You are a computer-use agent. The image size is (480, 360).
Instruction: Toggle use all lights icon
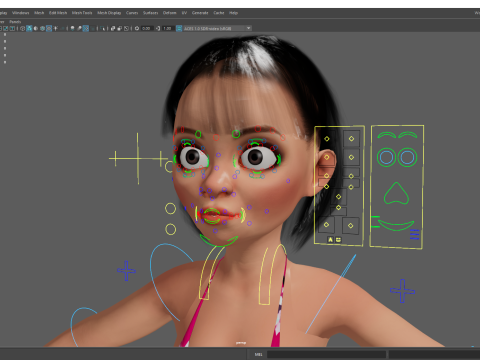(x=55, y=28)
